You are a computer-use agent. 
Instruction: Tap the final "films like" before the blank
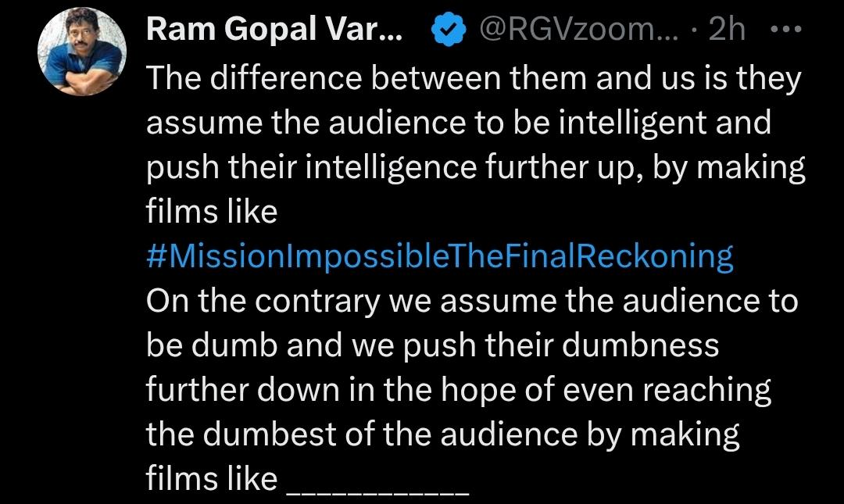212,479
